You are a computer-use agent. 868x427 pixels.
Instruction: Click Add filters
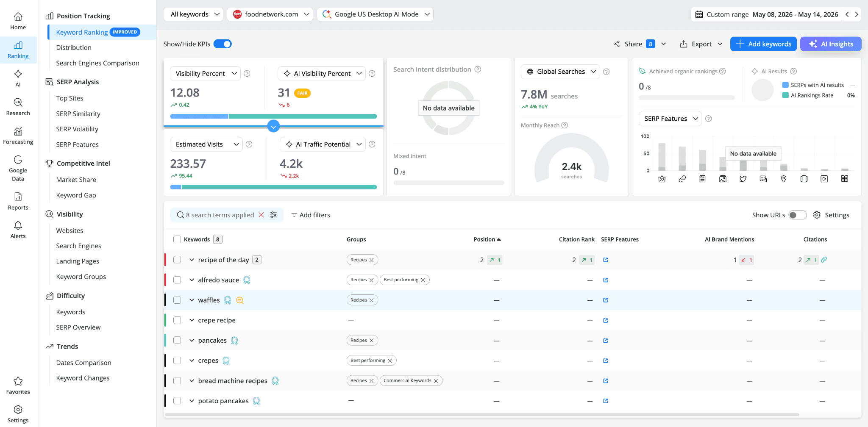pyautogui.click(x=311, y=215)
